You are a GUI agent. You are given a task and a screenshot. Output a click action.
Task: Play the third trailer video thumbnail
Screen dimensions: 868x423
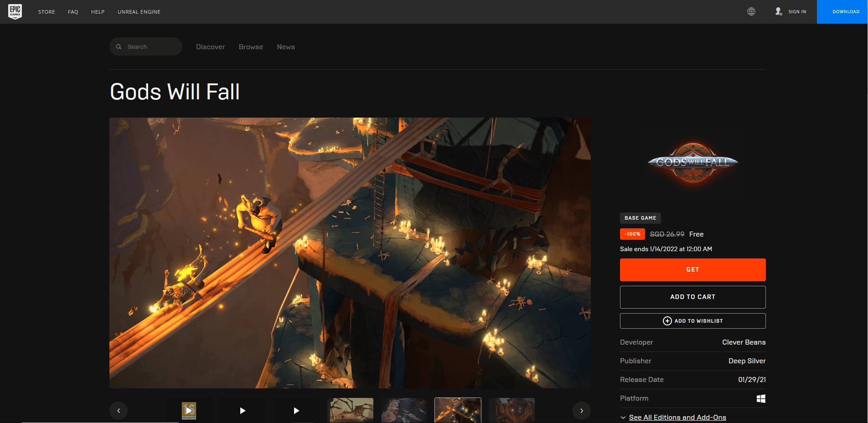[x=296, y=410]
